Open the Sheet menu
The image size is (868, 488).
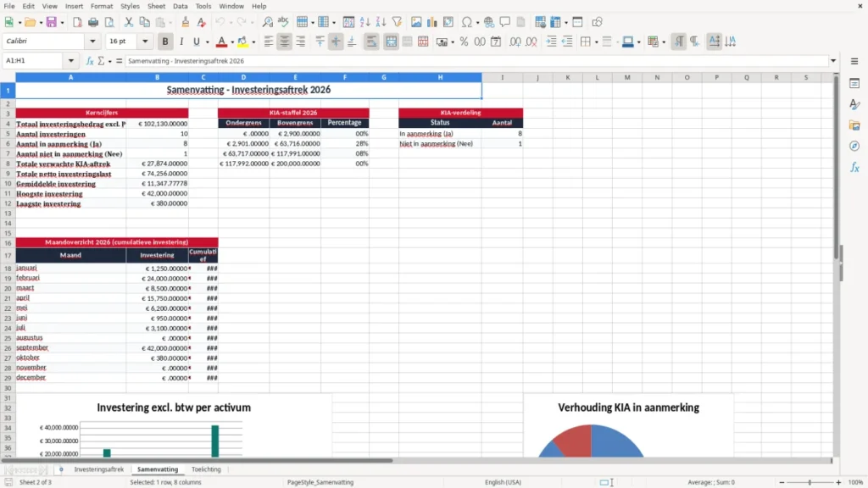(156, 6)
